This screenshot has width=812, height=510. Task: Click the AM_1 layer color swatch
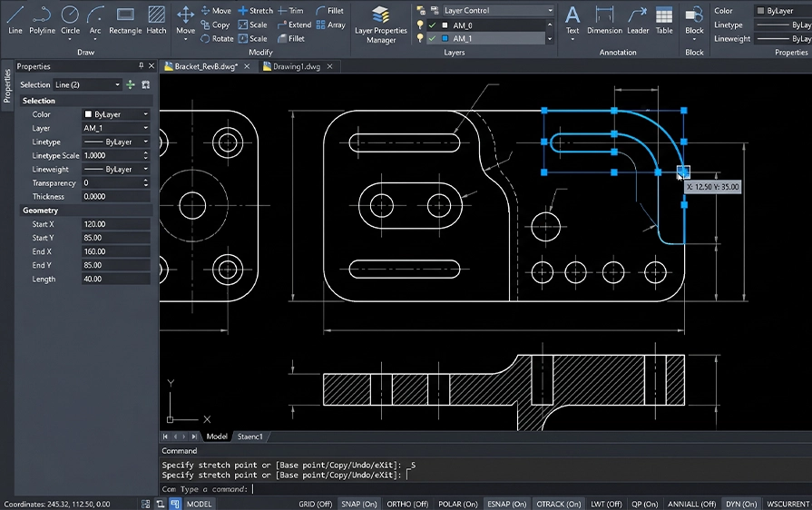[445, 38]
